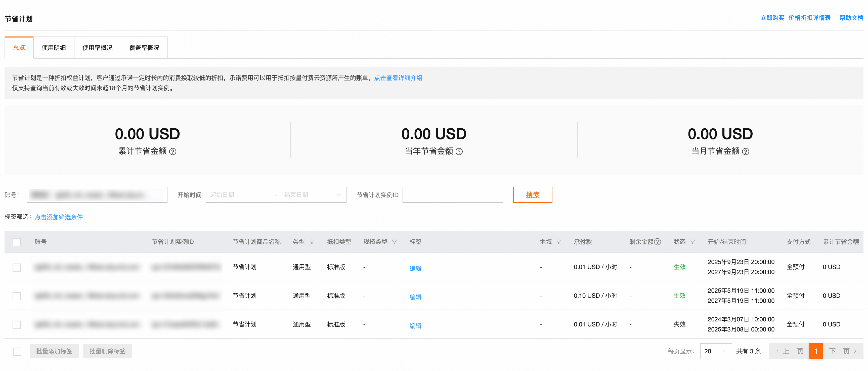This screenshot has height=371, width=868.
Task: Open the 类型 column filter icon
Action: [312, 242]
